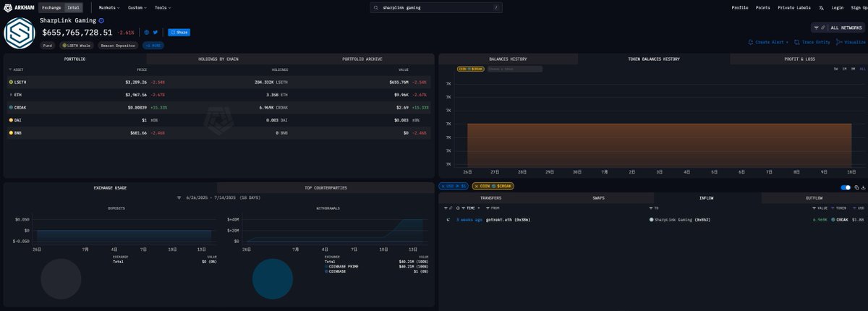Select the ALL chart range
Viewport: 868px width, 311px height.
pos(862,69)
